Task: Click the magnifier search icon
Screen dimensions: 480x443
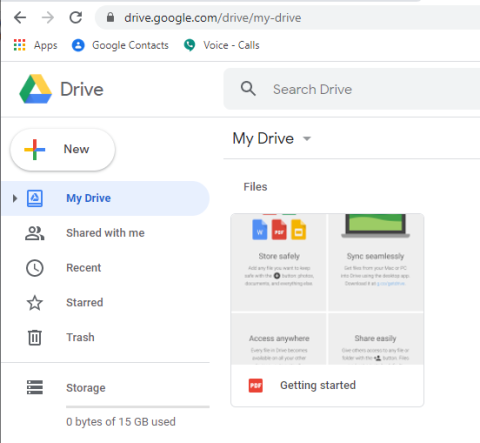Action: click(248, 89)
